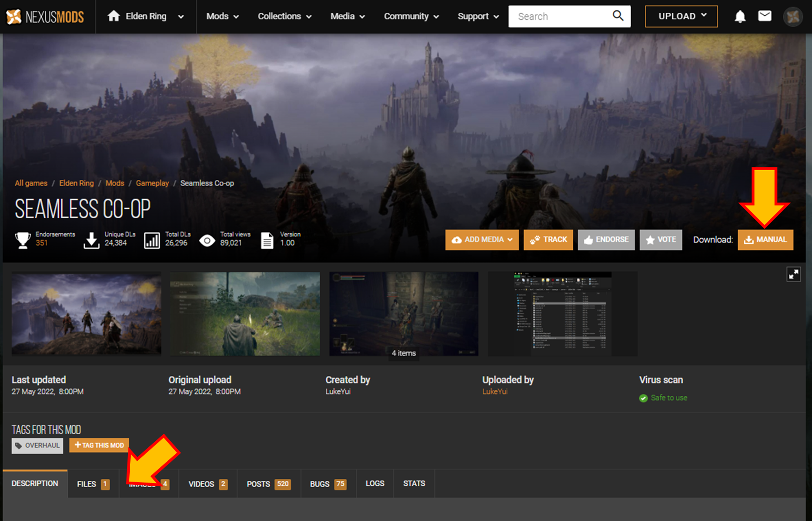Open the Community dropdown menu

[412, 16]
